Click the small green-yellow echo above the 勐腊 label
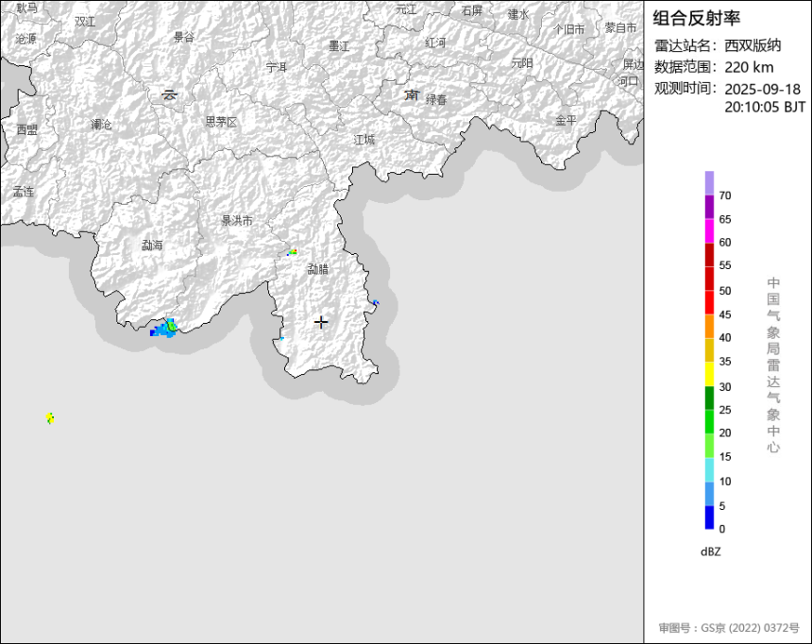The image size is (812, 644). (x=293, y=252)
